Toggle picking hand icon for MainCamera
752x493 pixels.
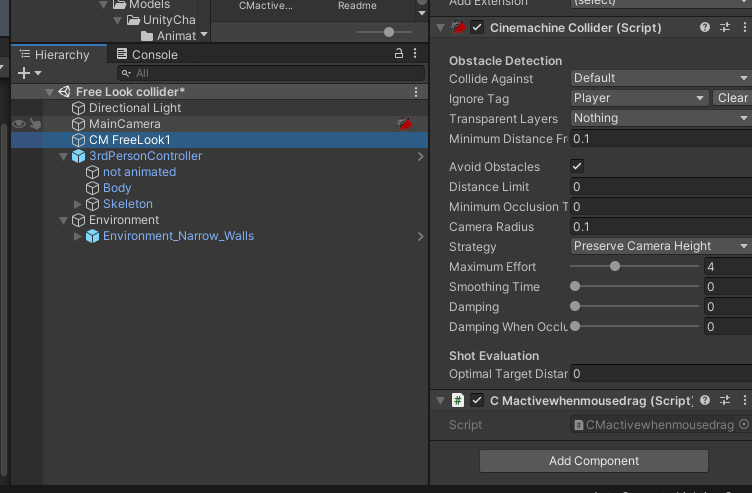35,124
